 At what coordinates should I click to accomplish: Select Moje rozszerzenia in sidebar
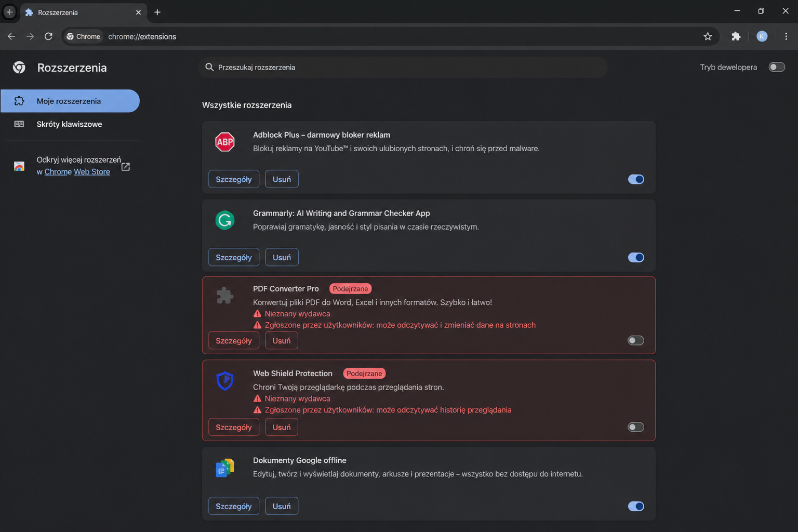click(x=70, y=101)
